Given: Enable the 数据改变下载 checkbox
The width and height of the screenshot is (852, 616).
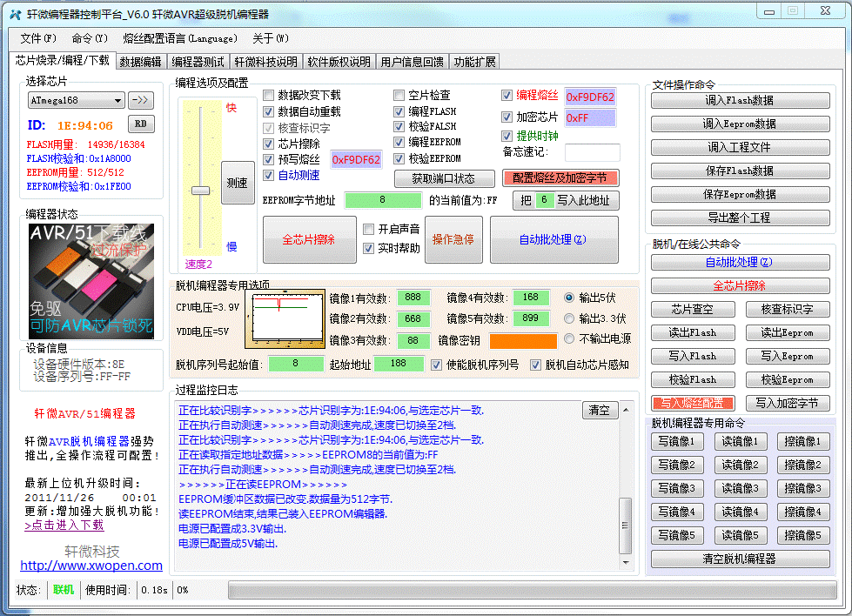Looking at the screenshot, I should coord(270,96).
